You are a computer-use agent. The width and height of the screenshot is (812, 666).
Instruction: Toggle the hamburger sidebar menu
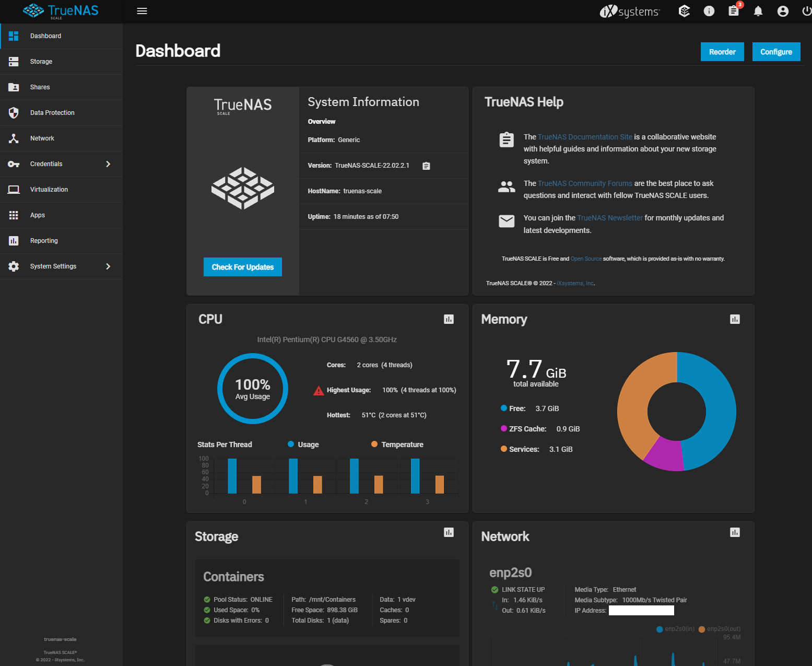click(142, 11)
